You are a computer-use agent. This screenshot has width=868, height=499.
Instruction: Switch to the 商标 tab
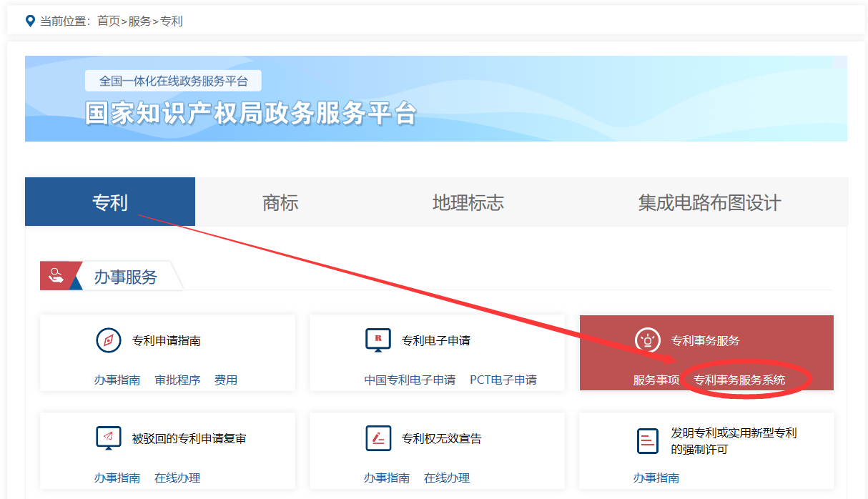[280, 202]
